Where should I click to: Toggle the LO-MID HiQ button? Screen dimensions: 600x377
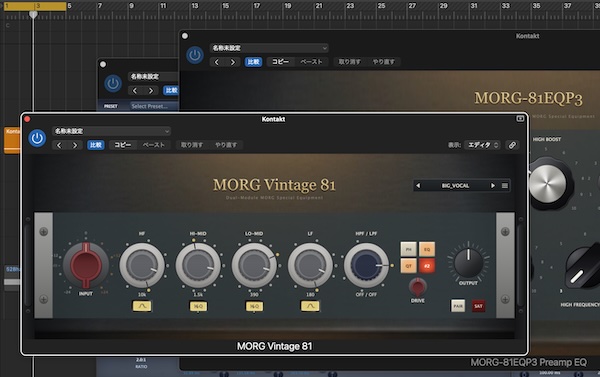coord(254,306)
